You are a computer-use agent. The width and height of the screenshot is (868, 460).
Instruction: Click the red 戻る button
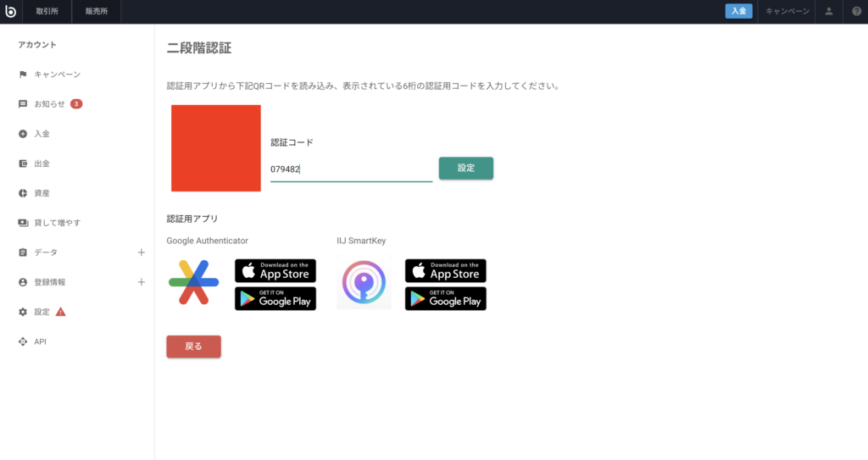pyautogui.click(x=194, y=346)
